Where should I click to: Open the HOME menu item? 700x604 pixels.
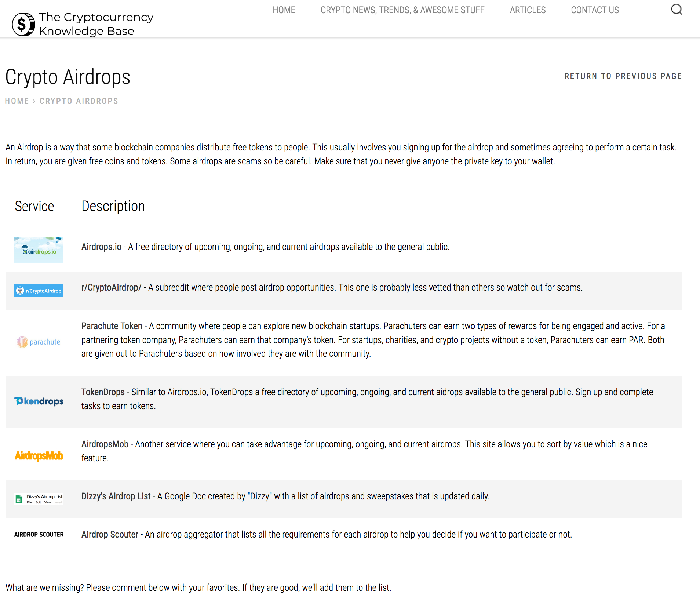pos(284,10)
